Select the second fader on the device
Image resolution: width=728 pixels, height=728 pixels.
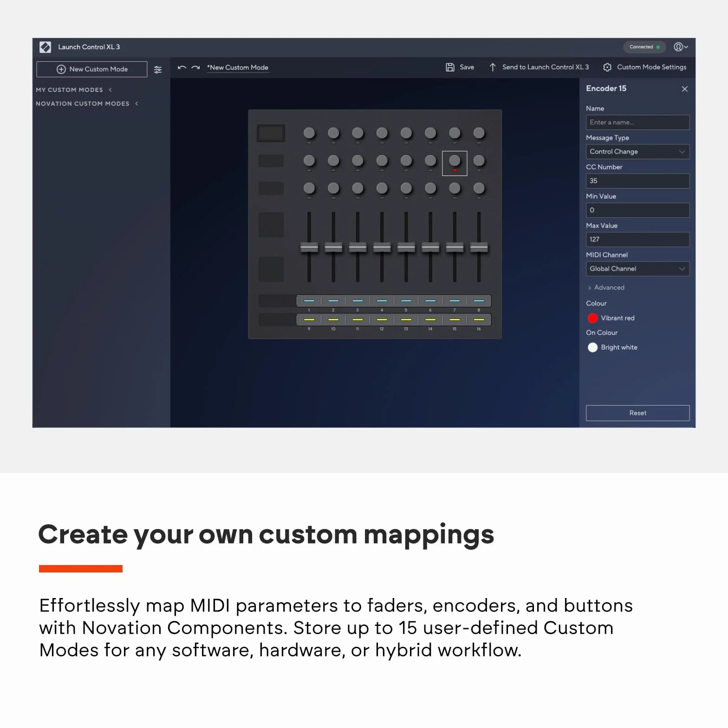(333, 247)
